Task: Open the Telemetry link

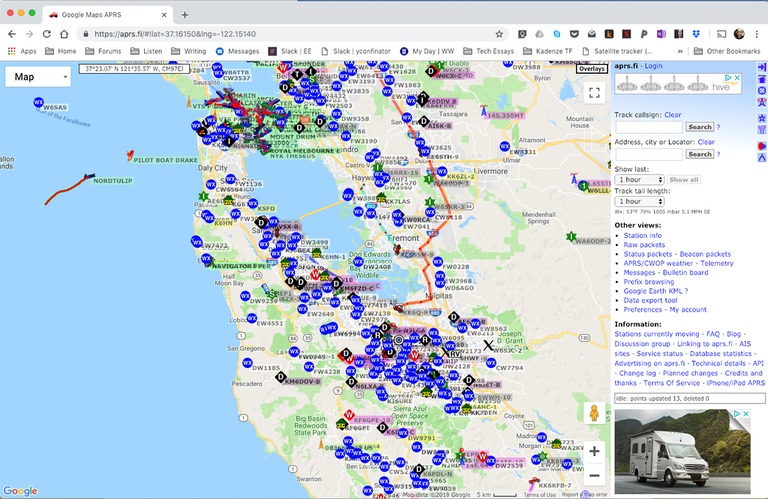Action: click(717, 263)
